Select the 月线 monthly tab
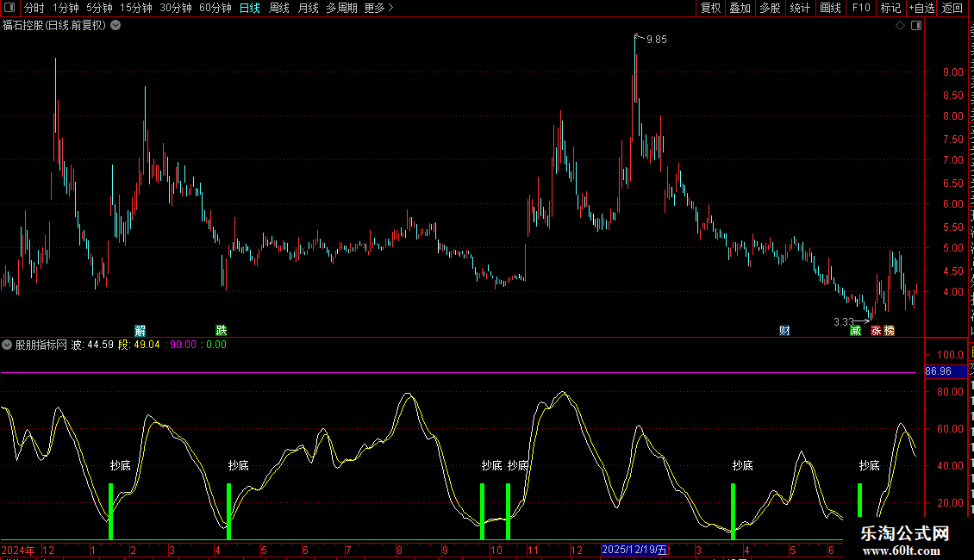 click(x=308, y=8)
